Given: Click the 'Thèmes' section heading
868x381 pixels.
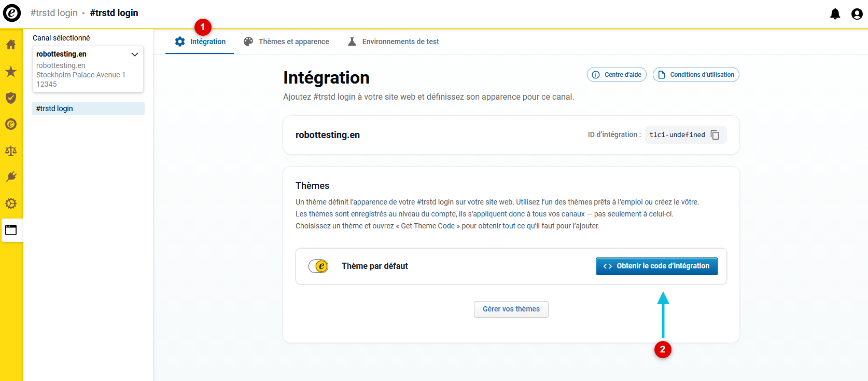Looking at the screenshot, I should pyautogui.click(x=312, y=186).
